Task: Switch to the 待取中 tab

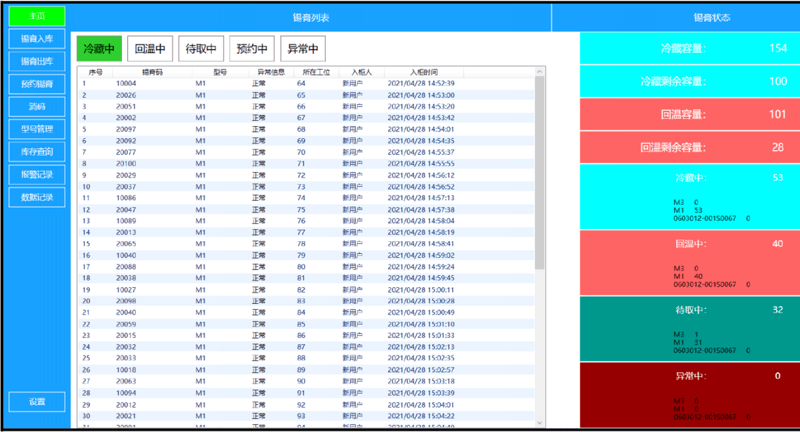Action: coord(201,48)
